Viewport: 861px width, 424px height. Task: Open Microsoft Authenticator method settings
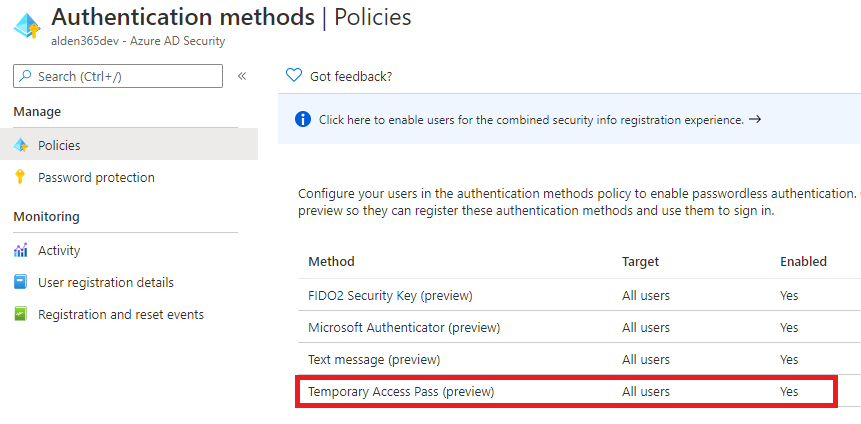coord(404,328)
